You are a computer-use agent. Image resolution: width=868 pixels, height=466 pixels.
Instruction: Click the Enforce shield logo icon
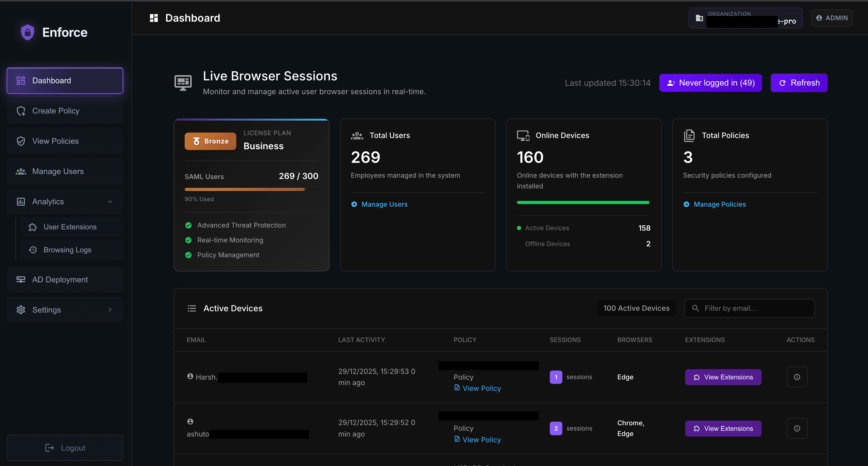coord(28,32)
